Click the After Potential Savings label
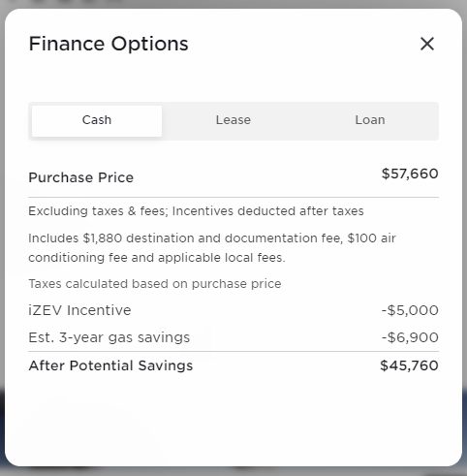 (110, 365)
